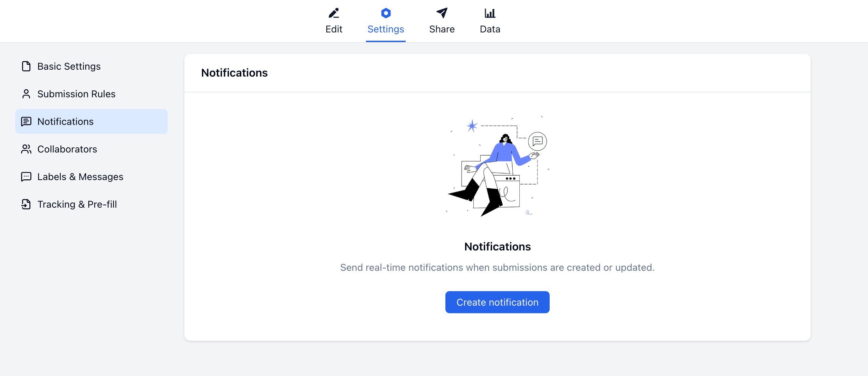Select the Submission Rules person icon

[x=26, y=93]
